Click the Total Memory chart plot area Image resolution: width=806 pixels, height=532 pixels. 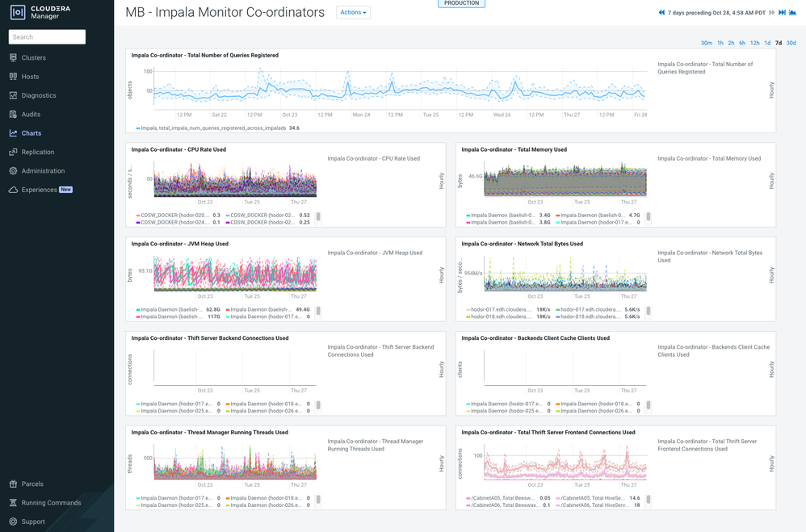click(565, 179)
